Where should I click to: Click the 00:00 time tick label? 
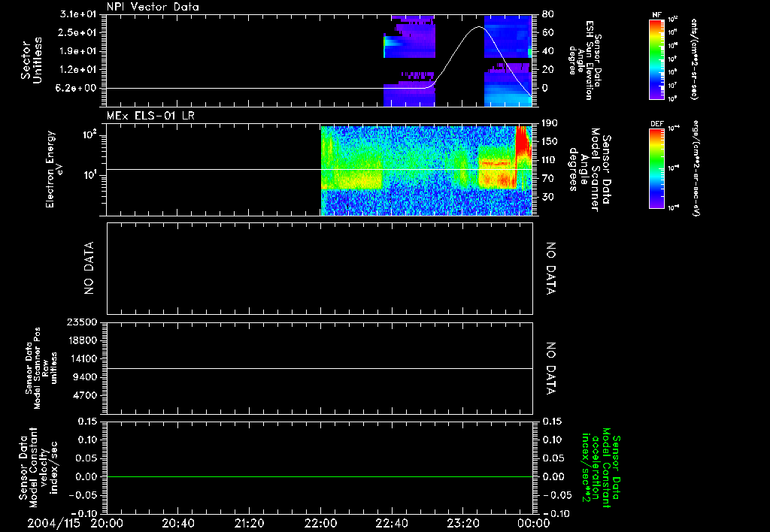pyautogui.click(x=534, y=523)
